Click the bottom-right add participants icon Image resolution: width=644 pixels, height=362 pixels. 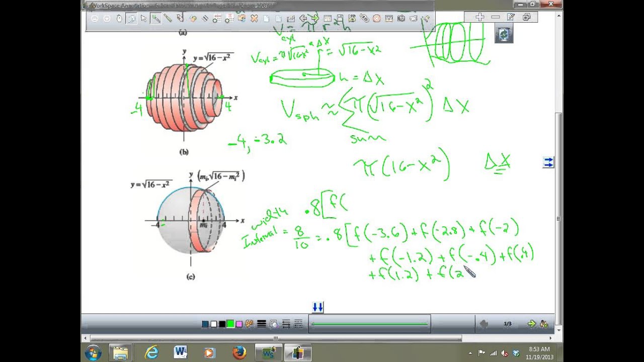click(544, 324)
